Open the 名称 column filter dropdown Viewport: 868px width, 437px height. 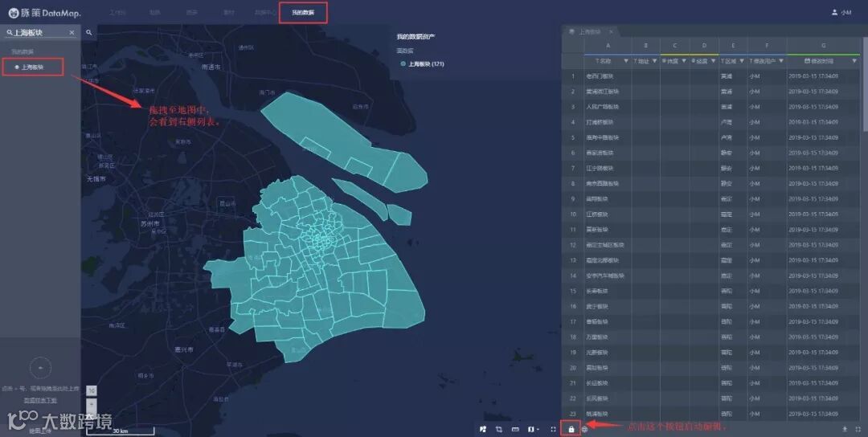[626, 61]
